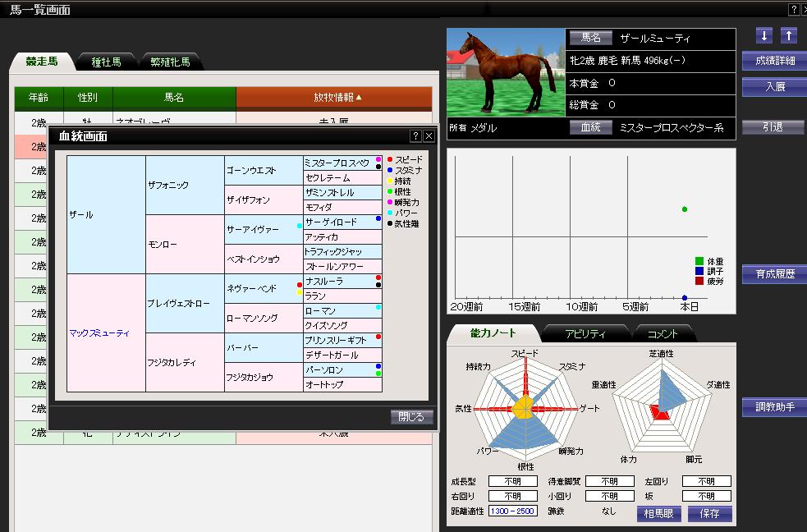Click the red 疲労 graph legend swatch

point(699,281)
